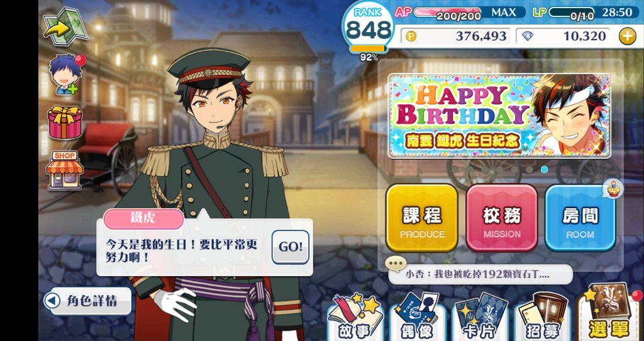The image size is (644, 341).
Task: Open the 南雲鐵虎 birthday banner
Action: point(499,116)
